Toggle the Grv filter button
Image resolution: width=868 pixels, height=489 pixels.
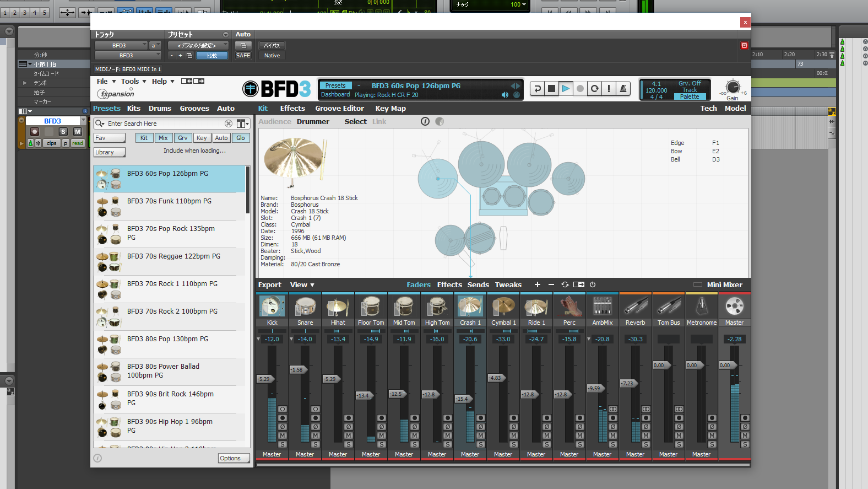183,138
